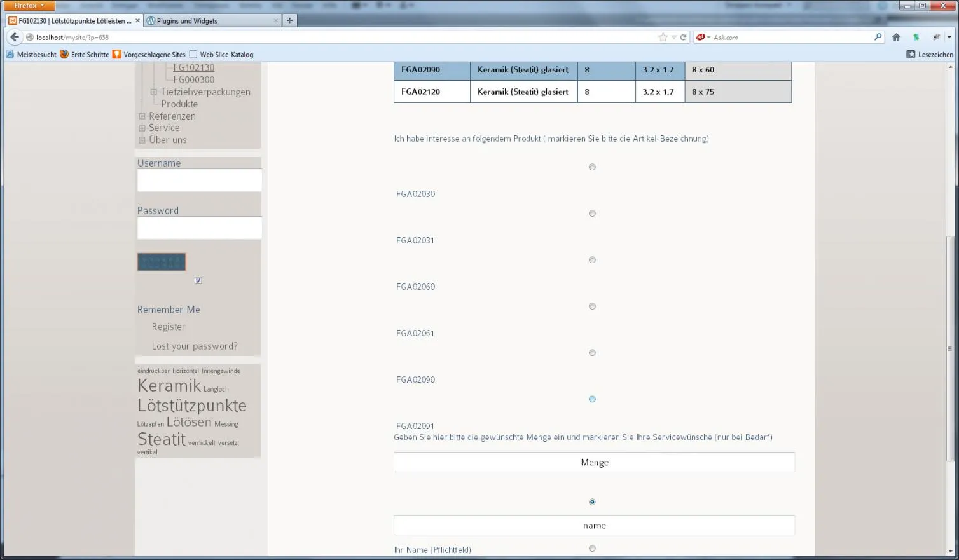
Task: Open the Register link
Action: [169, 327]
